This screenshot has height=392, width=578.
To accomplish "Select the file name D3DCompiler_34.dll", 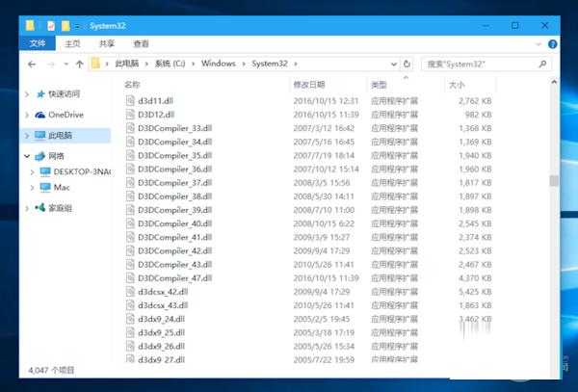I will point(174,142).
